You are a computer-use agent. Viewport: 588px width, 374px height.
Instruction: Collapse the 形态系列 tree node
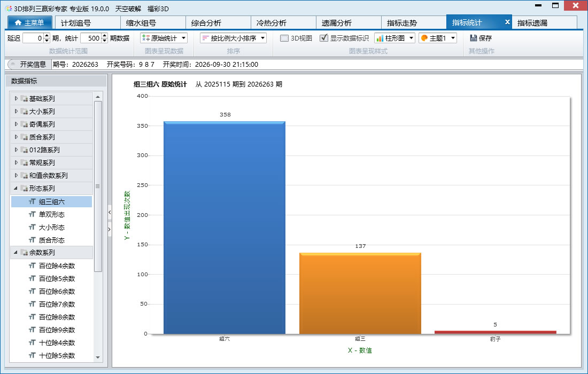16,188
